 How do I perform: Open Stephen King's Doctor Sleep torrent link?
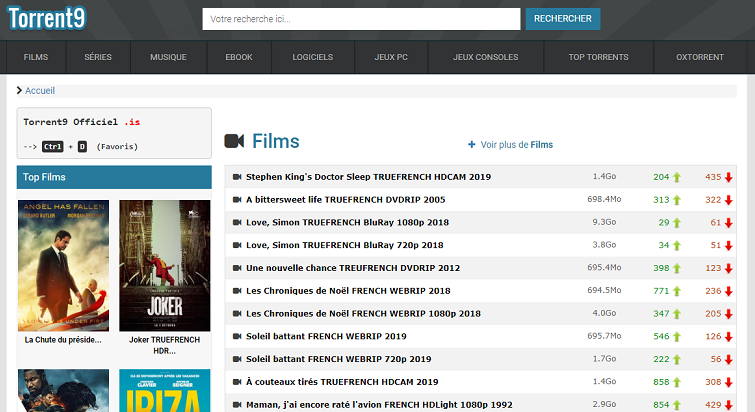pos(368,177)
